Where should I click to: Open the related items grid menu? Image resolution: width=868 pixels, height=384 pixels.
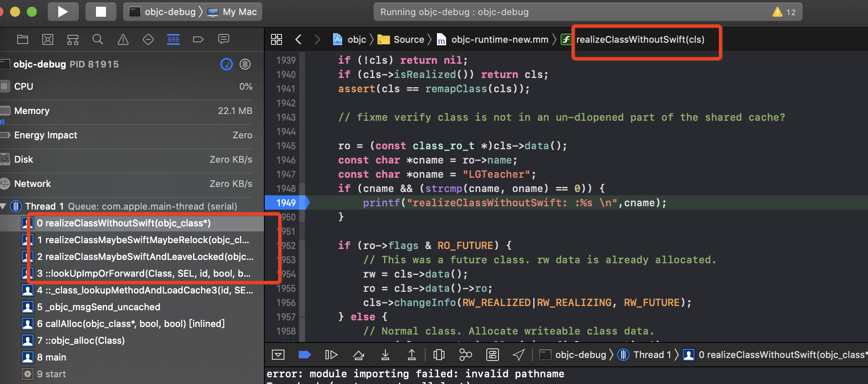[x=276, y=39]
